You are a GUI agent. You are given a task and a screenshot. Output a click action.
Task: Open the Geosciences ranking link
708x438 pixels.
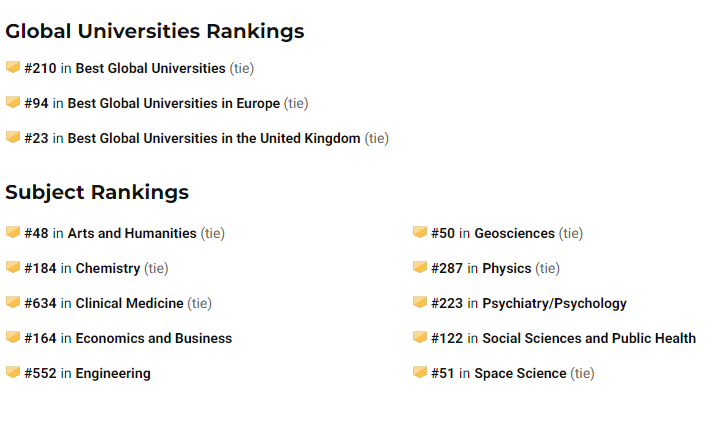(515, 233)
